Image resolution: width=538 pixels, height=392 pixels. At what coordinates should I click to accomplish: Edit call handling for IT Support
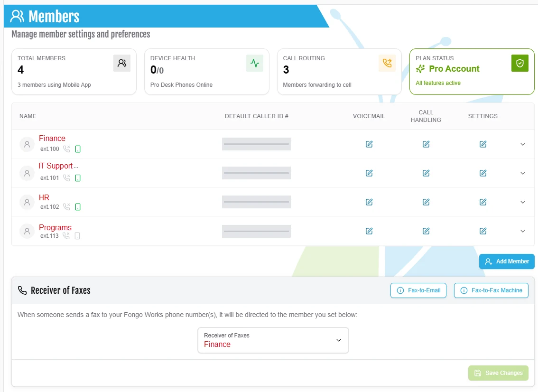(x=426, y=173)
